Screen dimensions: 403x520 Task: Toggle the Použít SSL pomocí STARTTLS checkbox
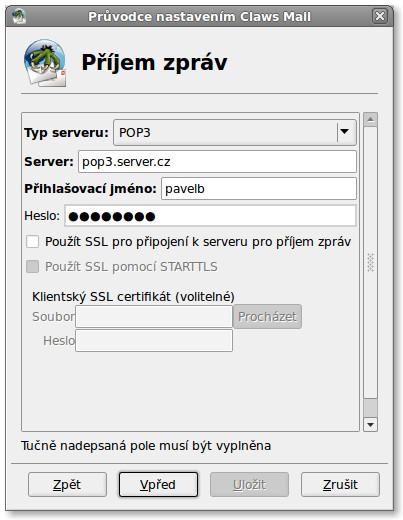click(x=32, y=267)
